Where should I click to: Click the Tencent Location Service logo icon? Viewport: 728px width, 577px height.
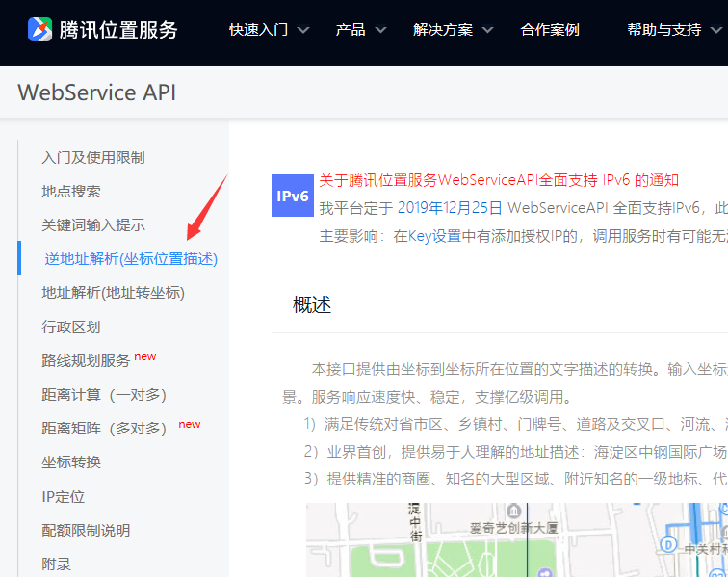click(x=39, y=29)
